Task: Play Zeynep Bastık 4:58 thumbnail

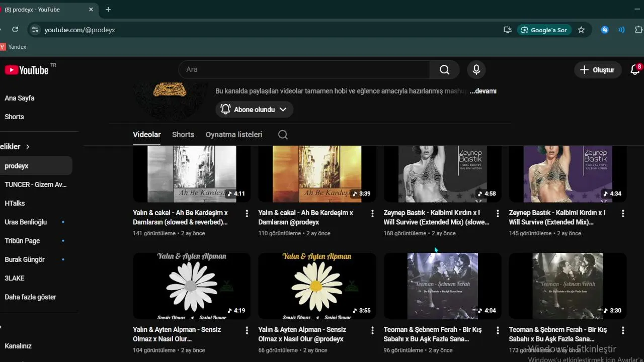Action: click(x=442, y=174)
